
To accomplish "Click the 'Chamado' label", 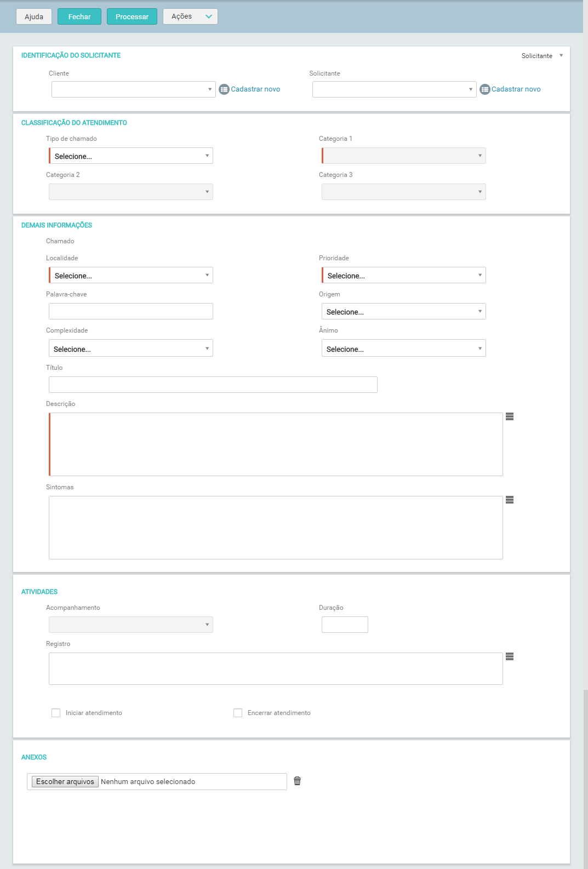I will [x=60, y=241].
